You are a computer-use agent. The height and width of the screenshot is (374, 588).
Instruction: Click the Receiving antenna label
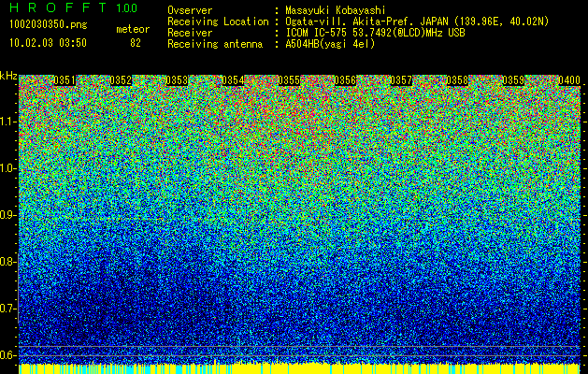click(x=215, y=44)
